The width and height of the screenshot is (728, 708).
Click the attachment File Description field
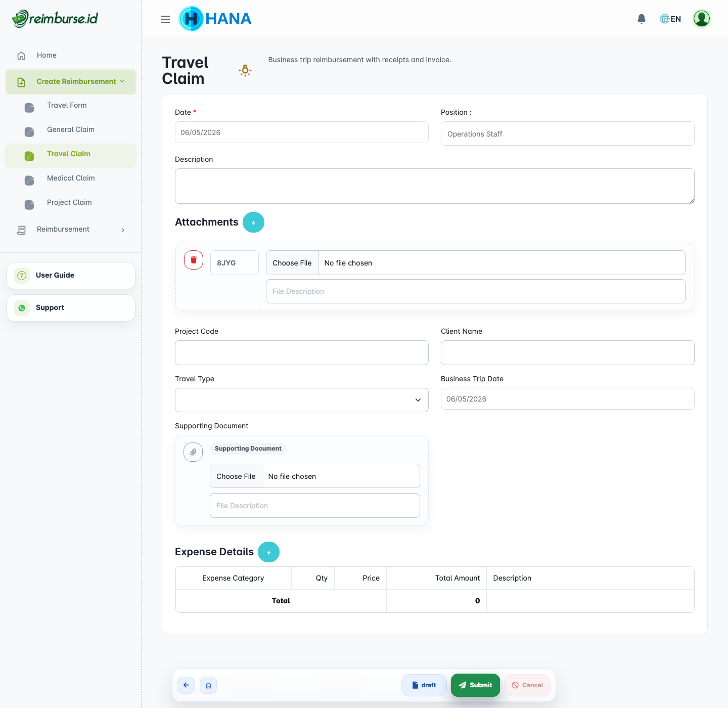point(476,291)
